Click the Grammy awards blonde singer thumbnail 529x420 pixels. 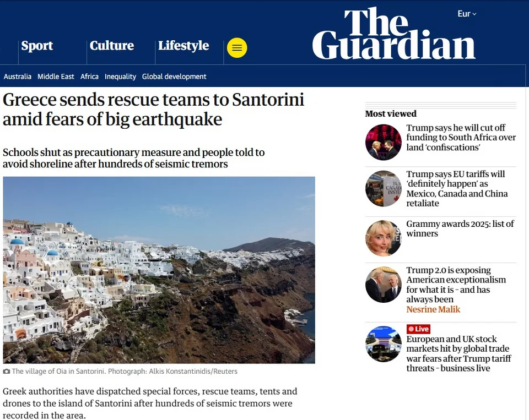coord(384,238)
